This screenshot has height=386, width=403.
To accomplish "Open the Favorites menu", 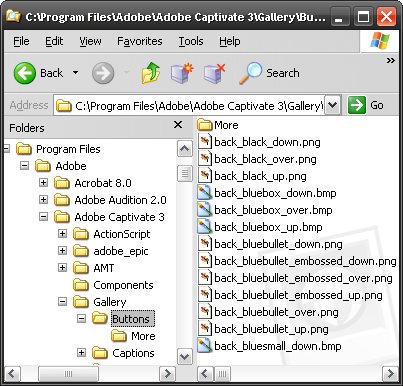I will pyautogui.click(x=140, y=41).
